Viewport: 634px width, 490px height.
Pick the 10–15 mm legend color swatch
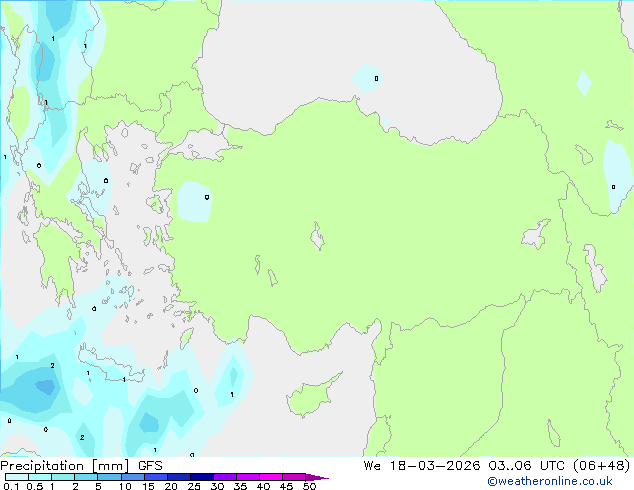(132, 477)
